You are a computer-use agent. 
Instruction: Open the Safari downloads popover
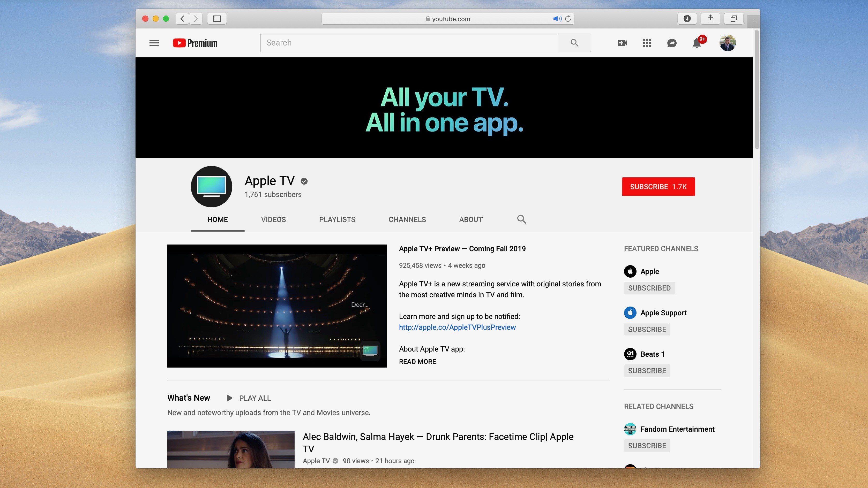[x=687, y=19]
